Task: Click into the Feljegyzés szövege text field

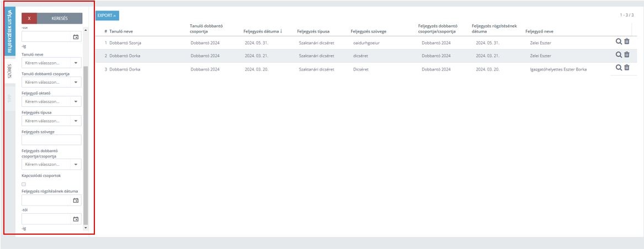Action: point(51,139)
